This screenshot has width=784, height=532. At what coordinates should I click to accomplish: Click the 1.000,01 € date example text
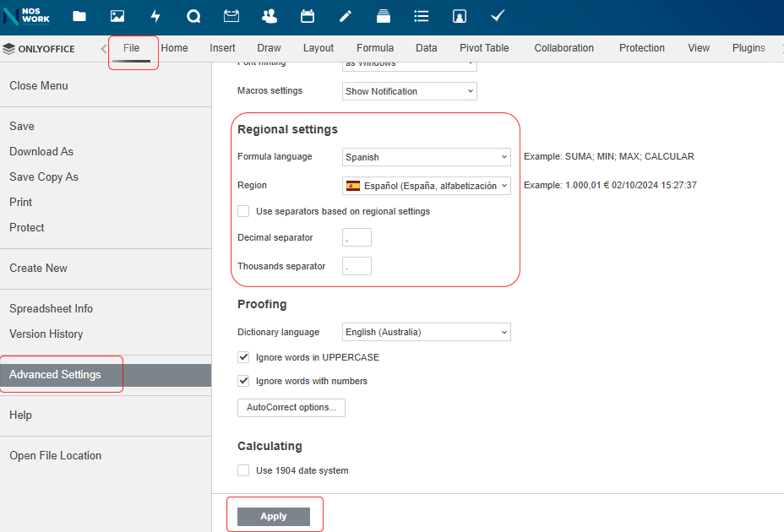click(x=610, y=185)
